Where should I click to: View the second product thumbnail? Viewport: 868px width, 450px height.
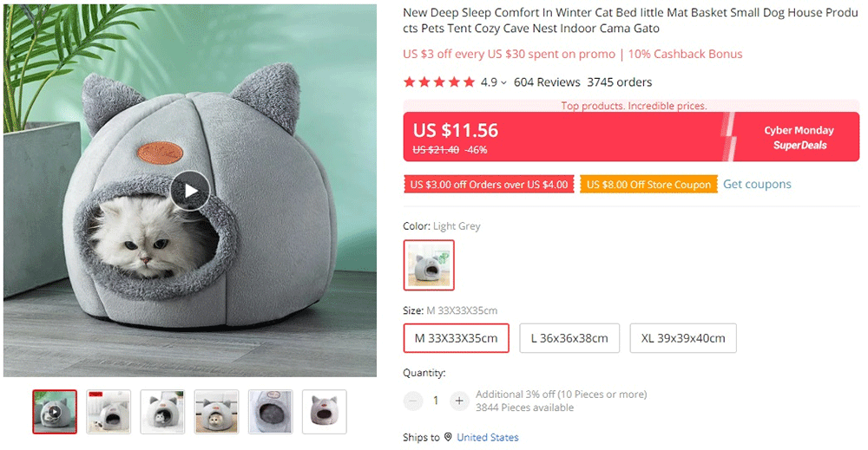click(108, 412)
